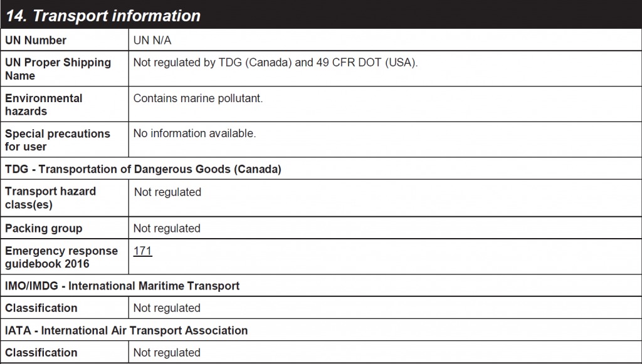This screenshot has width=642, height=364.
Task: Click the 'UN Proper Shipping Name' label
Action: click(x=58, y=69)
